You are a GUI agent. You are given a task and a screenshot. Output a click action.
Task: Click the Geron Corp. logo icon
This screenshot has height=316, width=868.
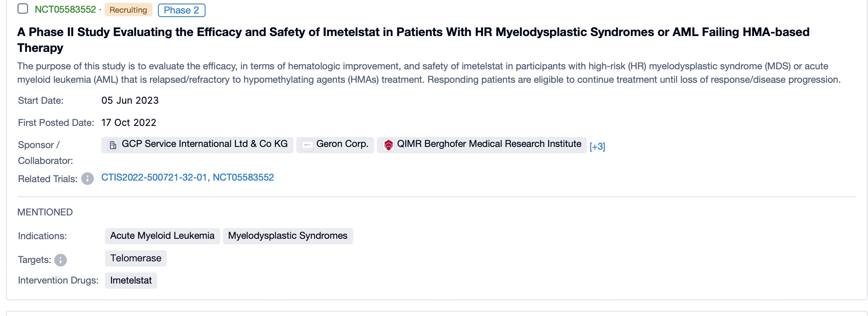click(307, 145)
